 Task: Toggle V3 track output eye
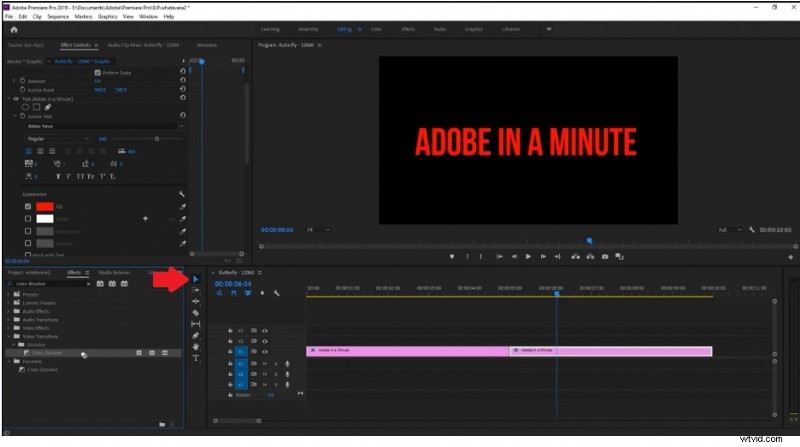(x=265, y=331)
